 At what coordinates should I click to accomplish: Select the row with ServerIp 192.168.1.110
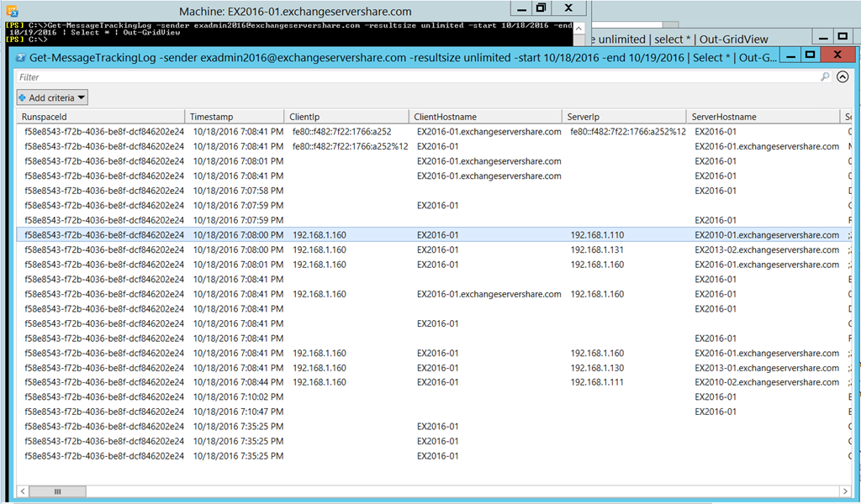coord(434,234)
